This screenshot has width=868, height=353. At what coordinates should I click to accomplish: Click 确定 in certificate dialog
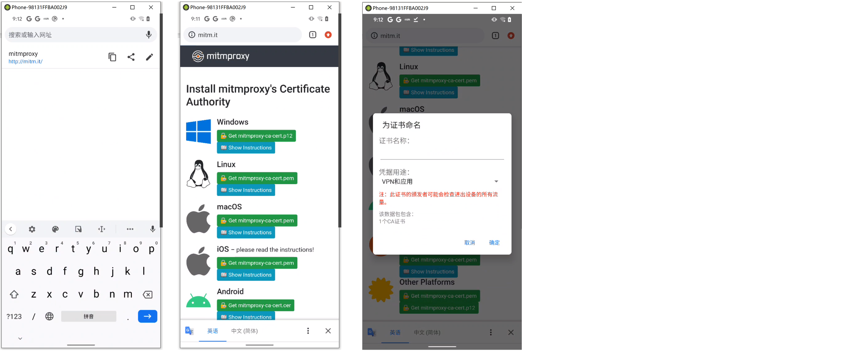pyautogui.click(x=494, y=243)
